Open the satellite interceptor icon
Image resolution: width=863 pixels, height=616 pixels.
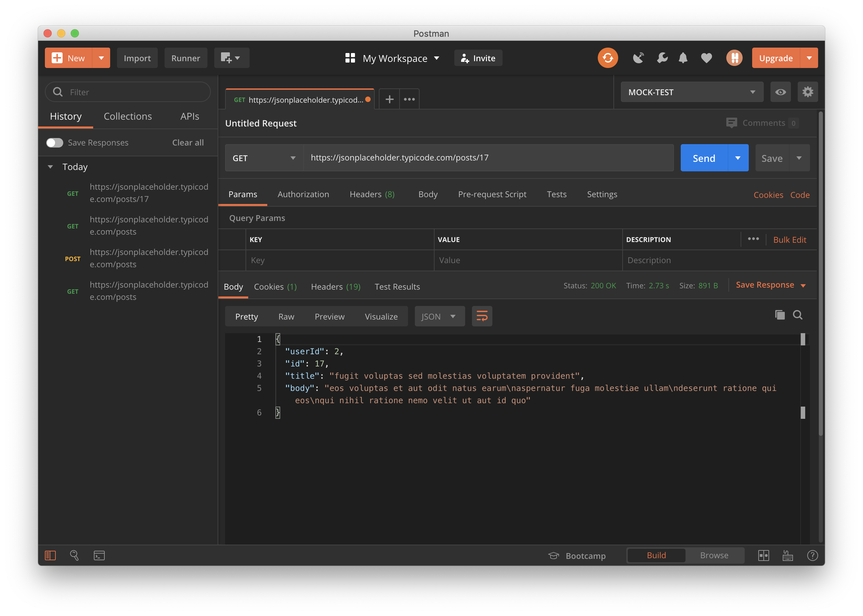click(639, 58)
